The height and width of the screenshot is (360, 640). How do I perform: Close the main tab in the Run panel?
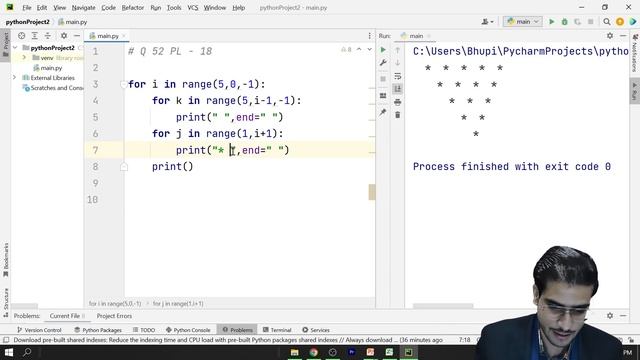(429, 36)
